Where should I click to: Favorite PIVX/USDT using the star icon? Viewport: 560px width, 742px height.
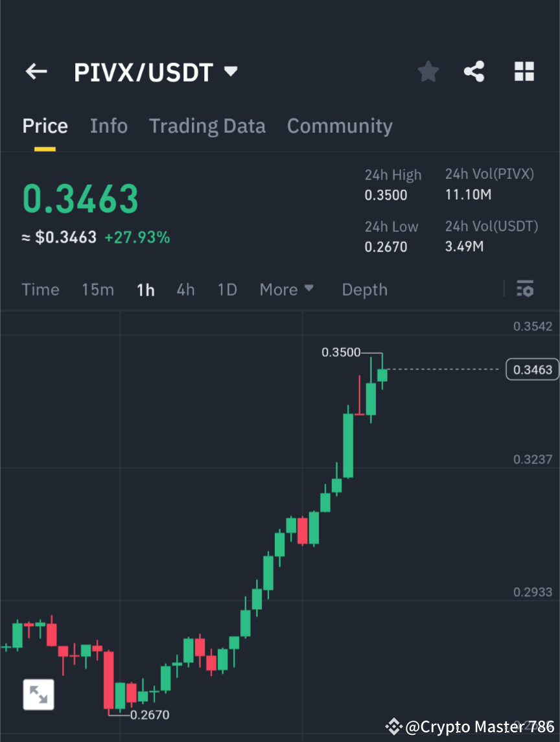[428, 71]
